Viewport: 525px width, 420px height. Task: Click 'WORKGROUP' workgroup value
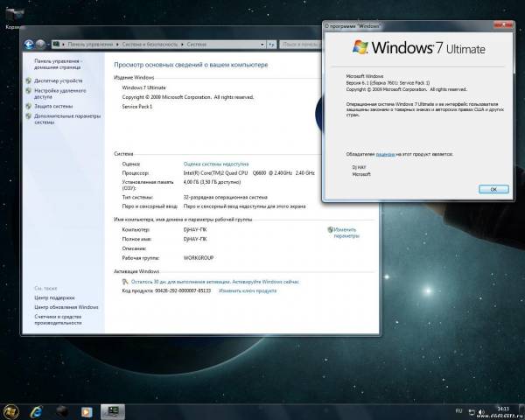point(199,258)
